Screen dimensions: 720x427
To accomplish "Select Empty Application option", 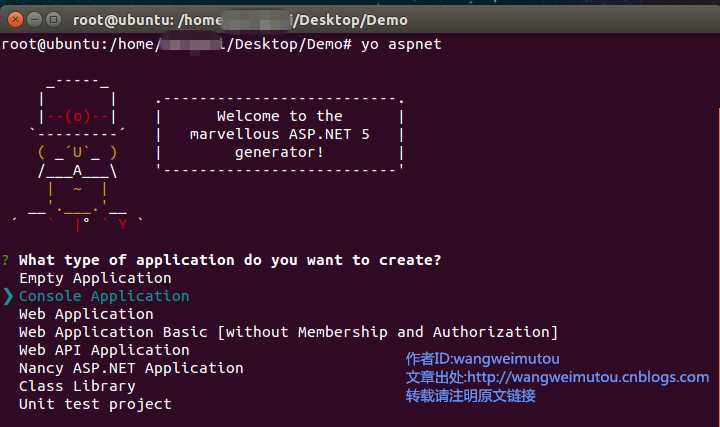I will coord(95,278).
